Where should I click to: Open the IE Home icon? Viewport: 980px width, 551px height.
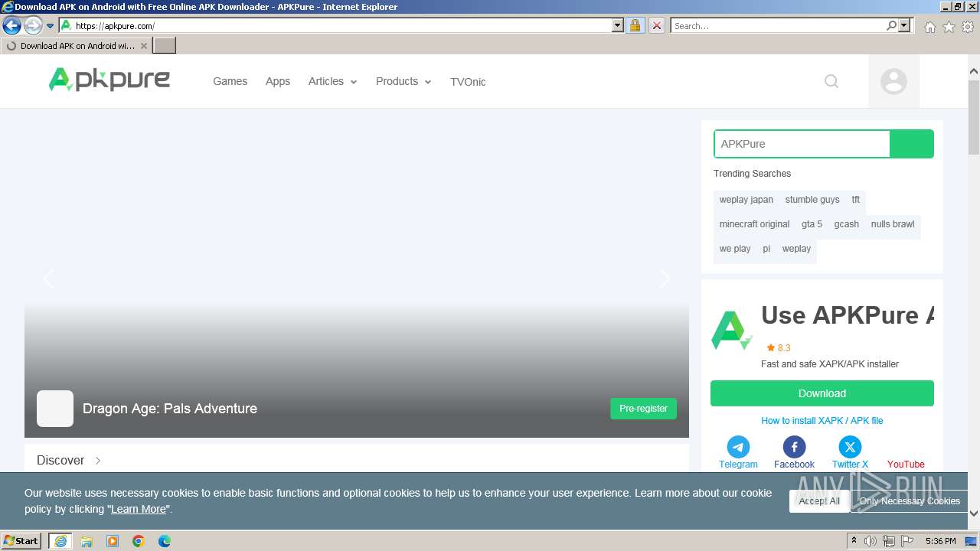click(929, 27)
